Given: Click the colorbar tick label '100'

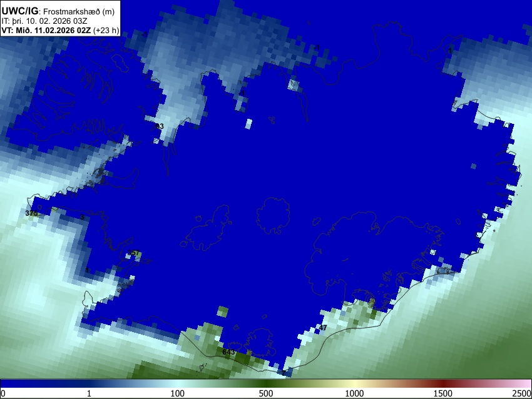Looking at the screenshot, I should [178, 393].
